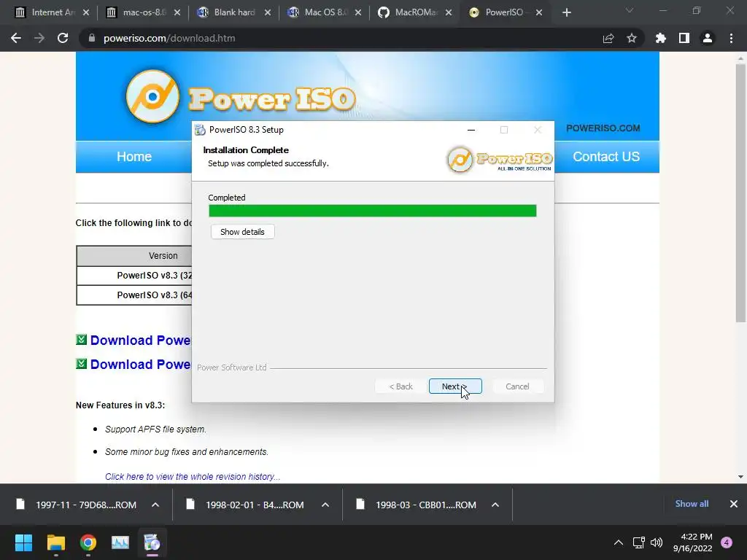This screenshot has width=747, height=560.
Task: Open the volume tray icon
Action: pyautogui.click(x=657, y=542)
